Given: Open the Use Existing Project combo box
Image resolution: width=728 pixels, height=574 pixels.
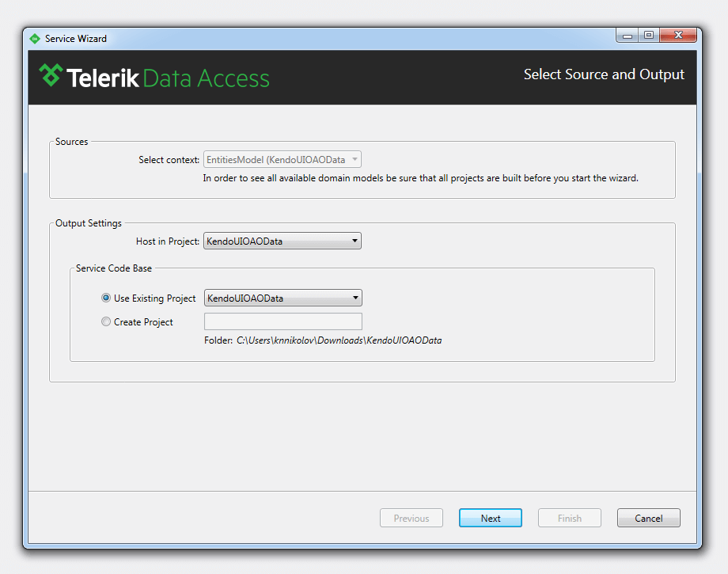Looking at the screenshot, I should 283,298.
